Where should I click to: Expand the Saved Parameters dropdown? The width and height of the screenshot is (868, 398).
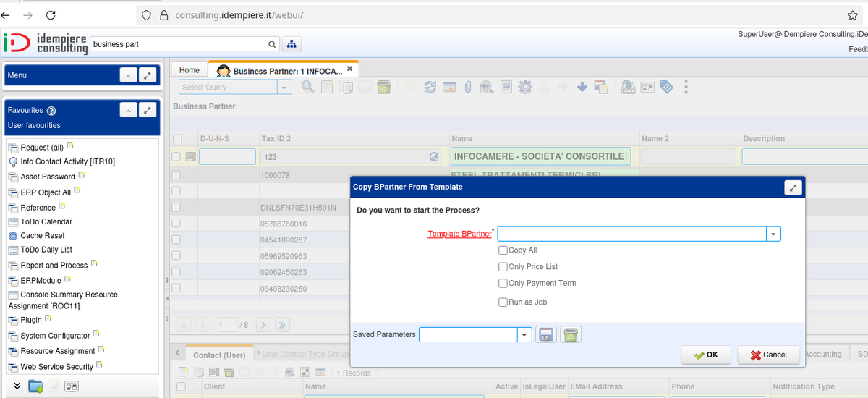point(524,334)
